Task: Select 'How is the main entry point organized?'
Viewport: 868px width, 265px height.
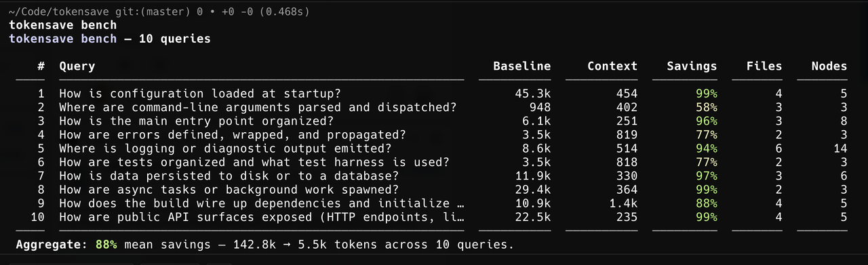Action: pyautogui.click(x=197, y=121)
